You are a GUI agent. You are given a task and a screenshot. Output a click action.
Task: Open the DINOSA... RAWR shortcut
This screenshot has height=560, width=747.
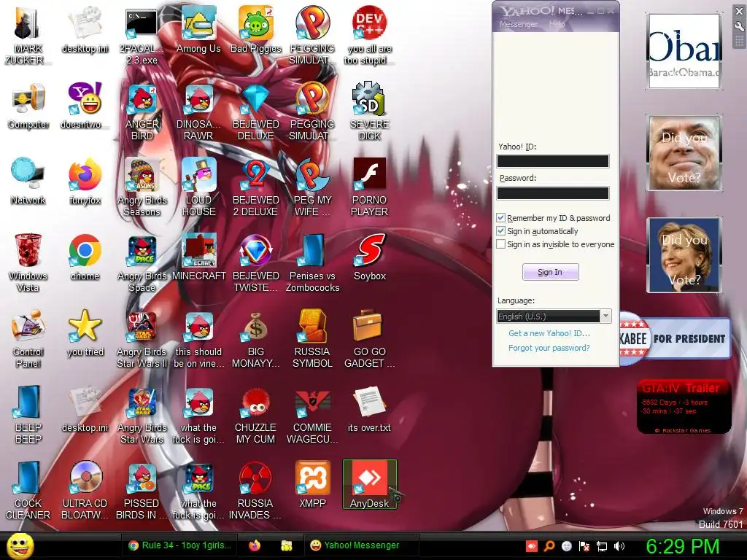(198, 112)
